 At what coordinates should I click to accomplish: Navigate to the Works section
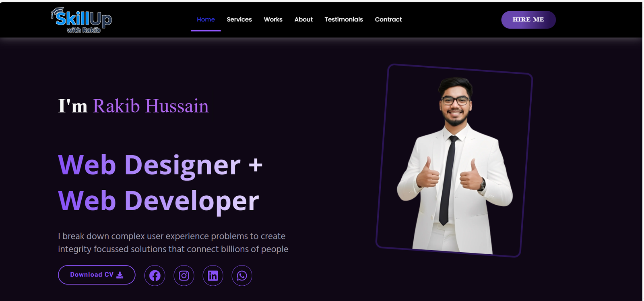273,19
